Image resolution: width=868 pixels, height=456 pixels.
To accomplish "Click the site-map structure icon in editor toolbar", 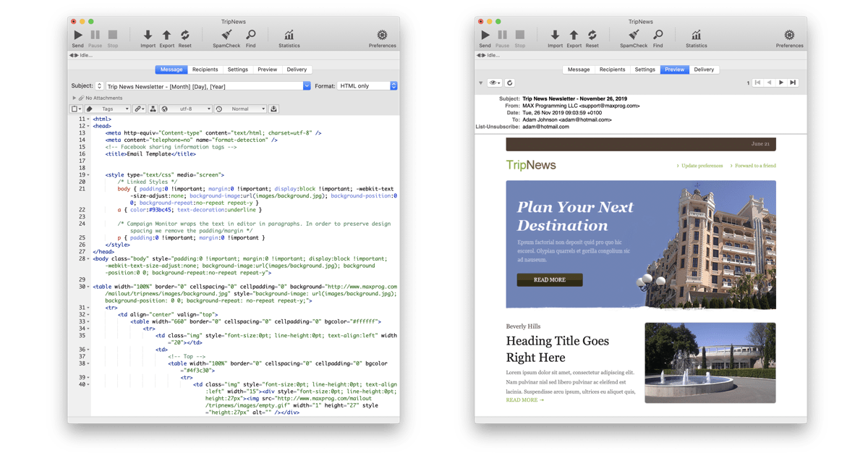I will [x=153, y=109].
